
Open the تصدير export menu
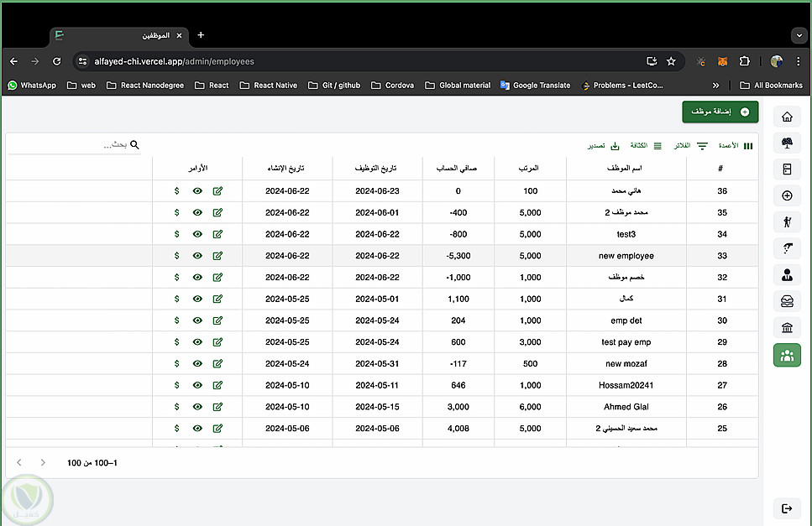click(x=603, y=146)
